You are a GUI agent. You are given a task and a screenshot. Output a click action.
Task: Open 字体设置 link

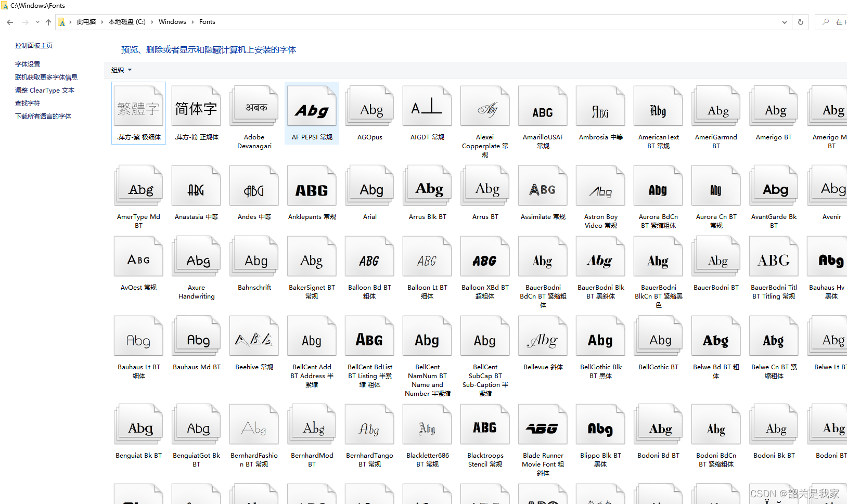(28, 64)
